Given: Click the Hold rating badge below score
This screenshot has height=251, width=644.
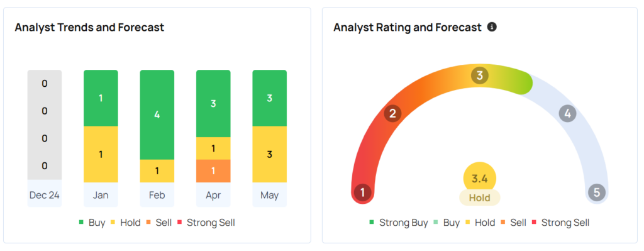Looking at the screenshot, I should pos(480,198).
